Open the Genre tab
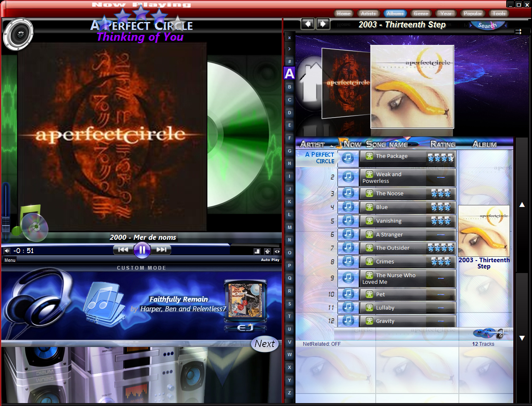This screenshot has height=406, width=532. (x=421, y=13)
